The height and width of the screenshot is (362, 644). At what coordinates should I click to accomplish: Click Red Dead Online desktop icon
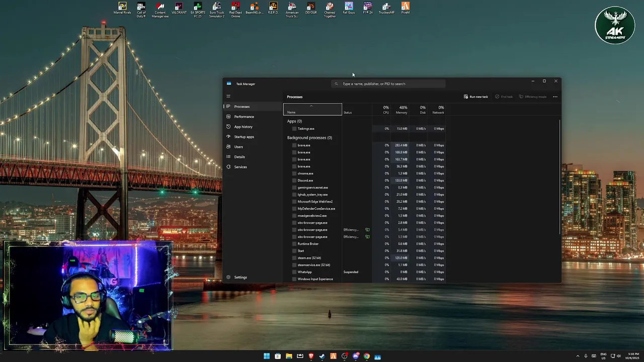235,10
